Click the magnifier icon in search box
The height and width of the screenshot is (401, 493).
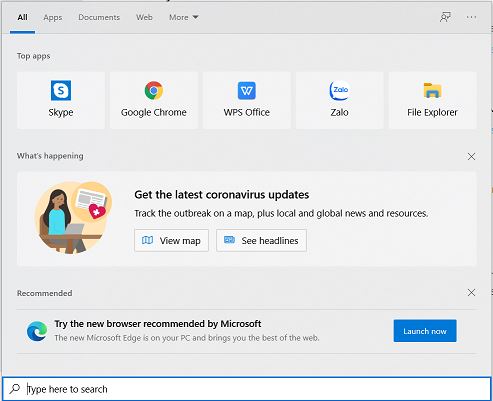pyautogui.click(x=15, y=389)
